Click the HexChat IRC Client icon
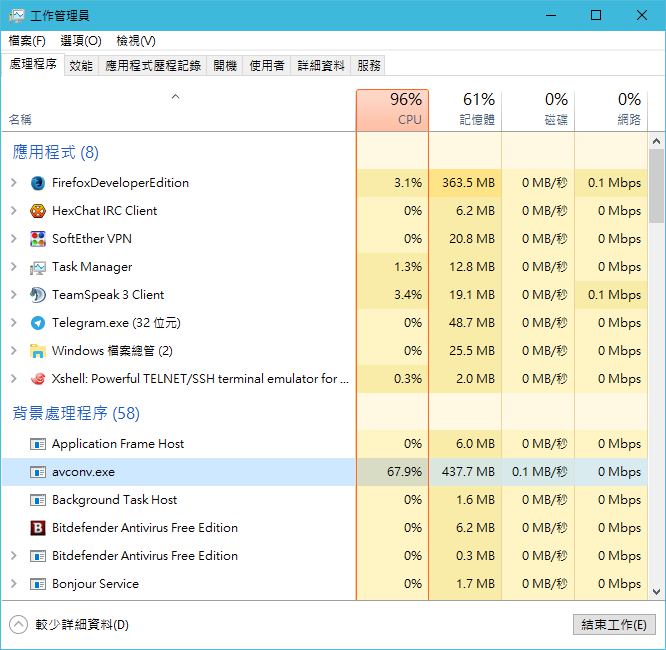 click(x=38, y=211)
